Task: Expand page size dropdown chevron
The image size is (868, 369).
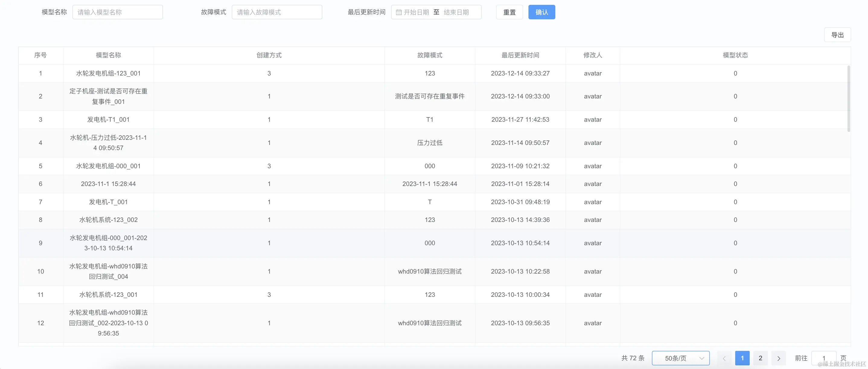Action: click(702, 358)
